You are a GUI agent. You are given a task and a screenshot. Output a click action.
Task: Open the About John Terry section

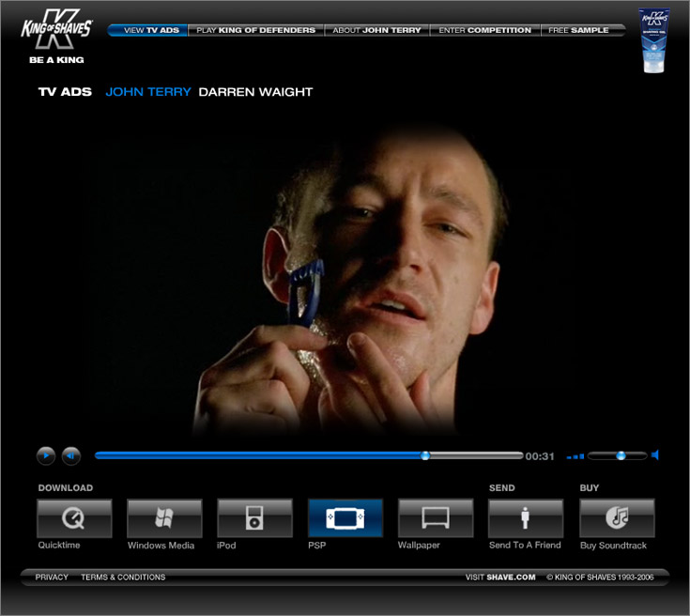click(376, 30)
